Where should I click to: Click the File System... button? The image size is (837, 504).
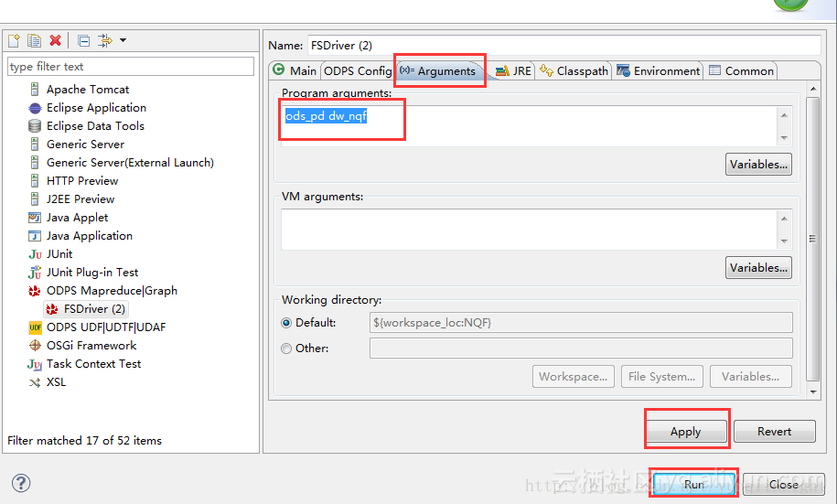click(662, 376)
